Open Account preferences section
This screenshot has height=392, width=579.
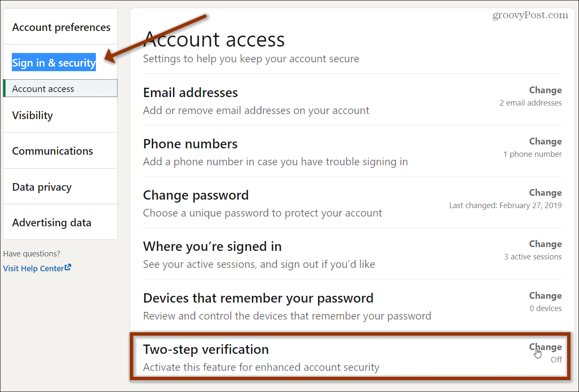pos(61,28)
